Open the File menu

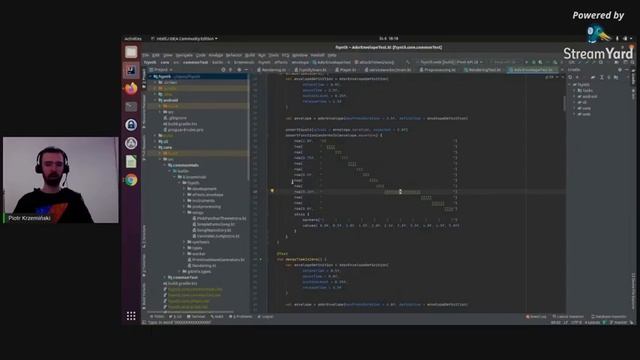tap(146, 55)
